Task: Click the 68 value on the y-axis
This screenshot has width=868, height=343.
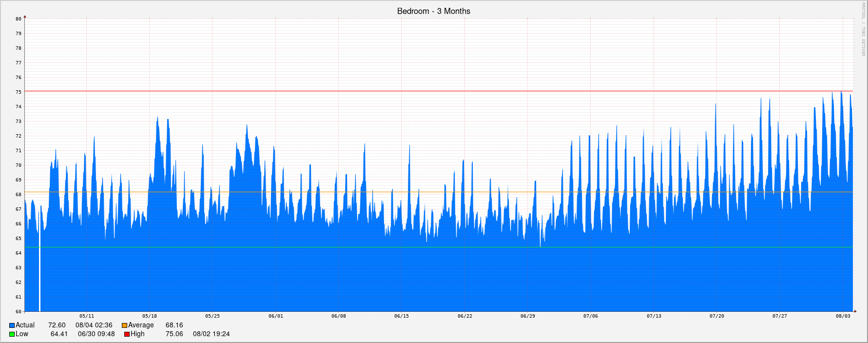Action: click(x=19, y=195)
